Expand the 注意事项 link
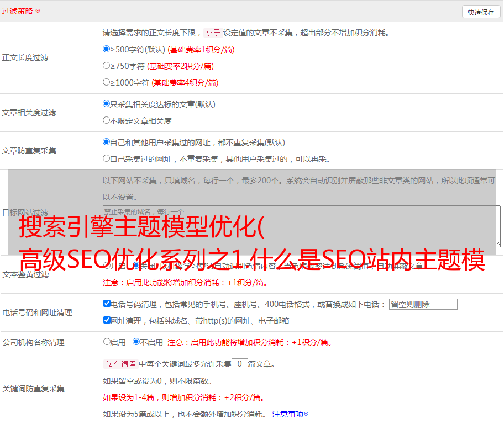This screenshot has width=504, height=424. [290, 414]
